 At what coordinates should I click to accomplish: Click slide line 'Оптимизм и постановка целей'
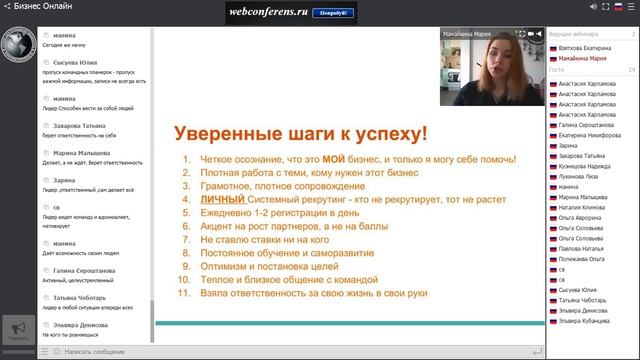click(269, 267)
